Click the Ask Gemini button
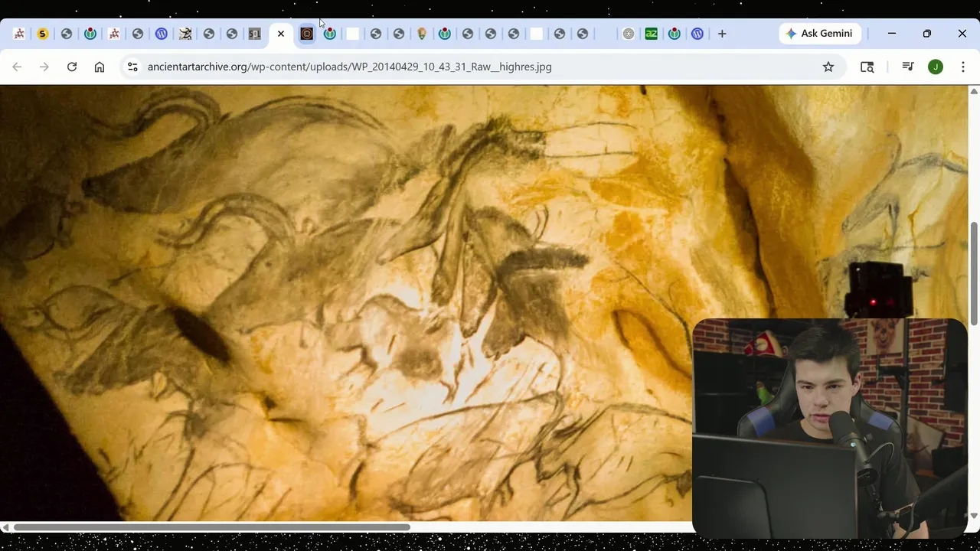The width and height of the screenshot is (980, 551). 820,34
